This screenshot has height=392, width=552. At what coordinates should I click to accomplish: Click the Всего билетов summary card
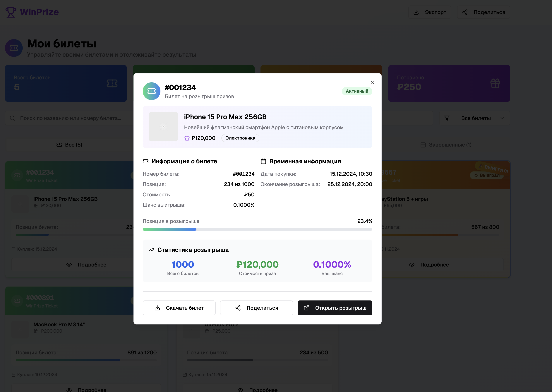pos(66,83)
